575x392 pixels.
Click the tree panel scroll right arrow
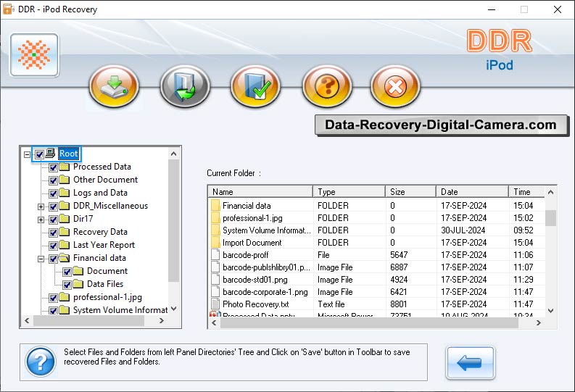tap(162, 320)
